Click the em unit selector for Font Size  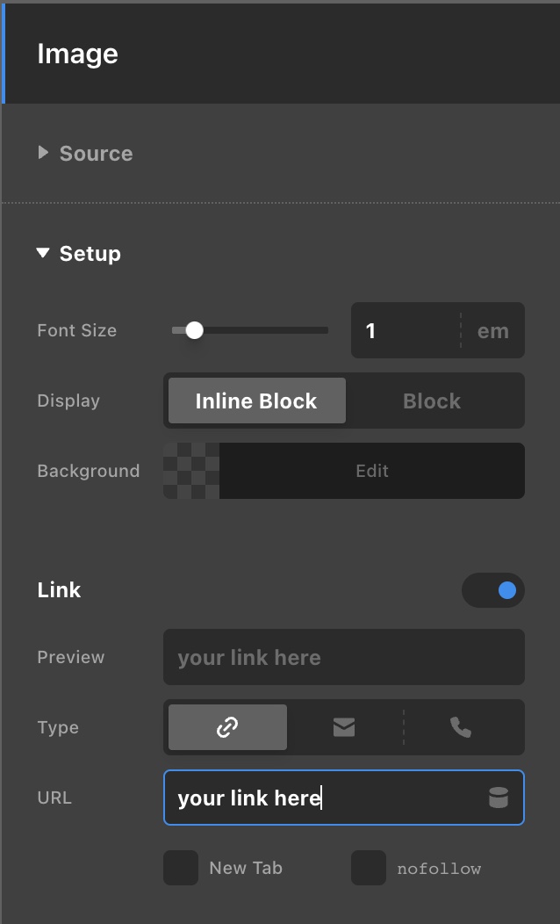click(492, 330)
